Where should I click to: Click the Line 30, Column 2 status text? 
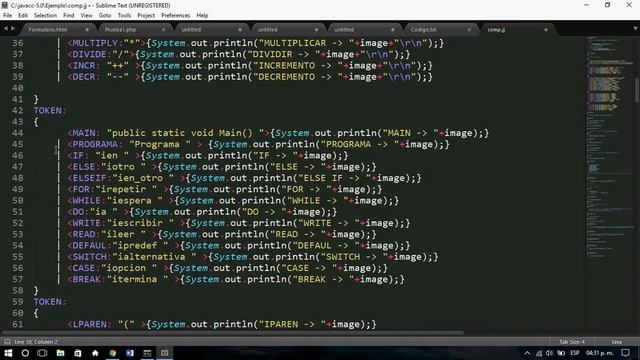pos(36,342)
